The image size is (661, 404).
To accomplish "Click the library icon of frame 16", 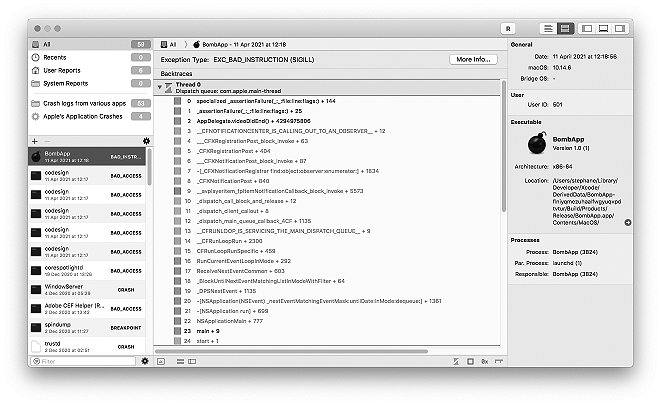I will 177,261.
